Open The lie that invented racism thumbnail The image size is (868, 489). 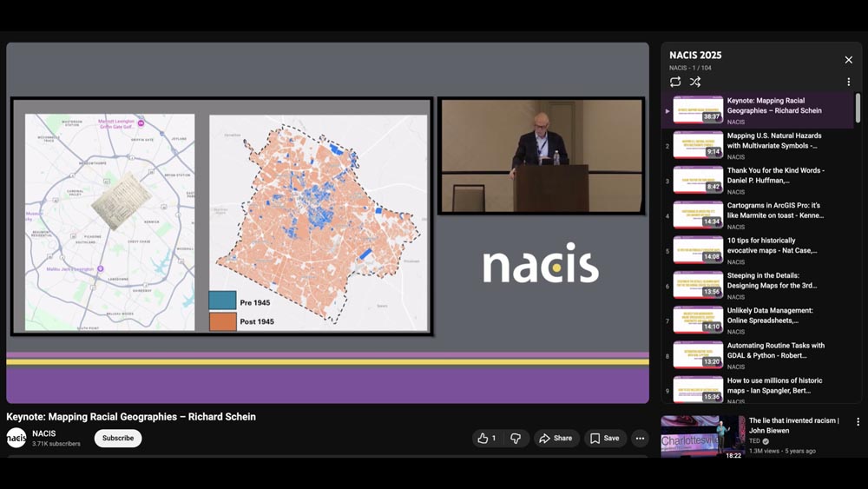[x=702, y=437]
